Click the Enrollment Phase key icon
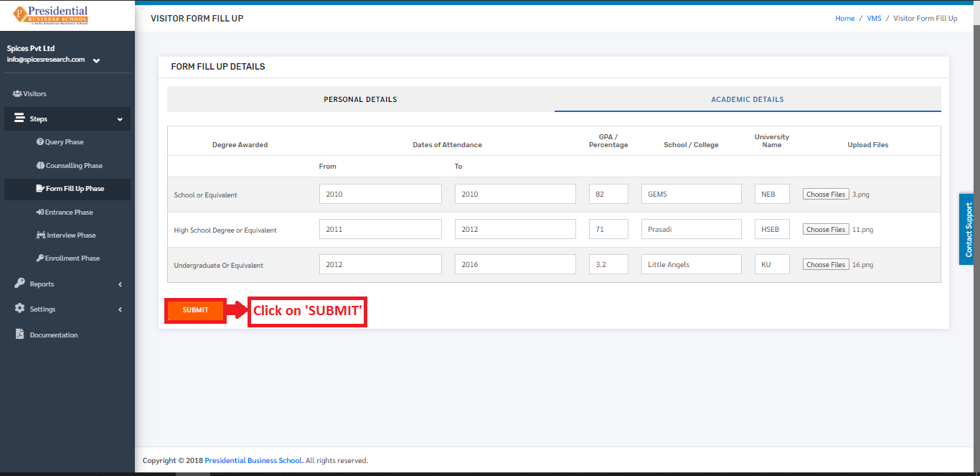 (40, 258)
